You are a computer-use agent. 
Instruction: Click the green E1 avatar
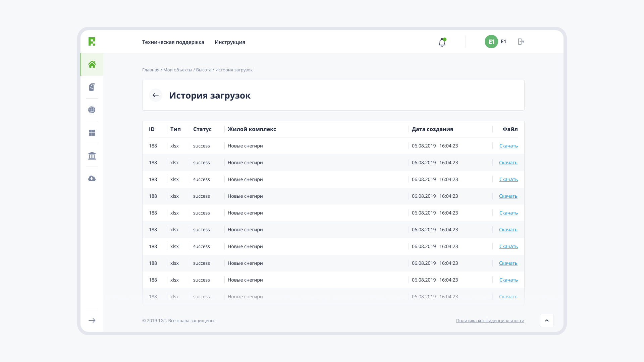[491, 42]
